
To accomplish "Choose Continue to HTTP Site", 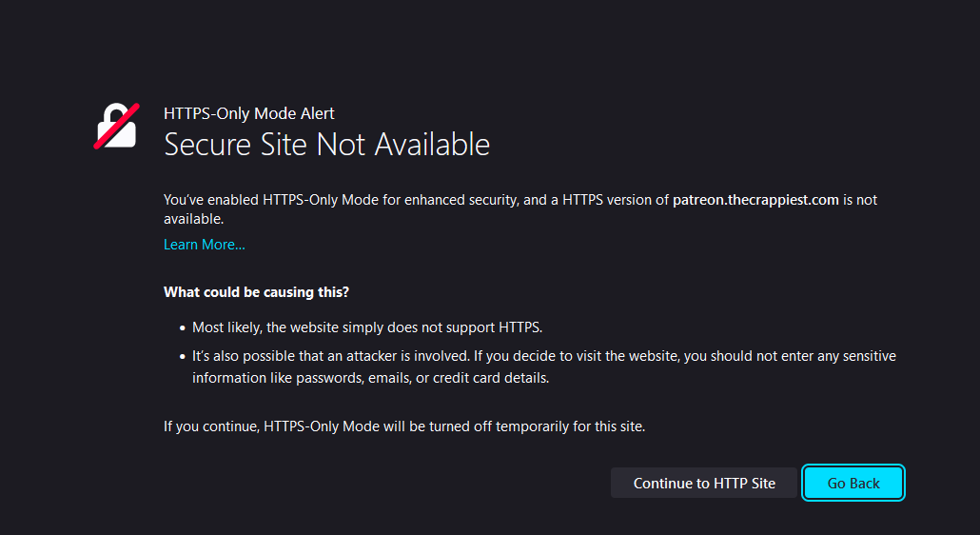I will [704, 484].
